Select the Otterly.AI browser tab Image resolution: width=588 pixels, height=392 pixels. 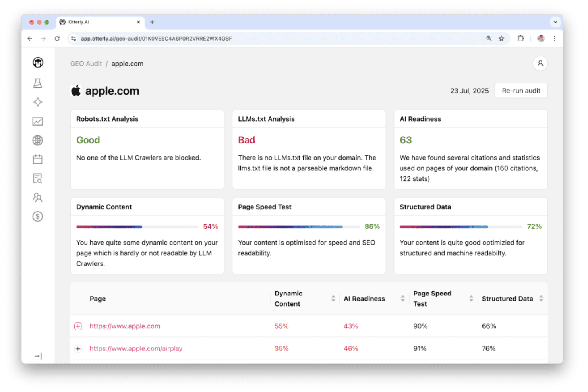99,22
